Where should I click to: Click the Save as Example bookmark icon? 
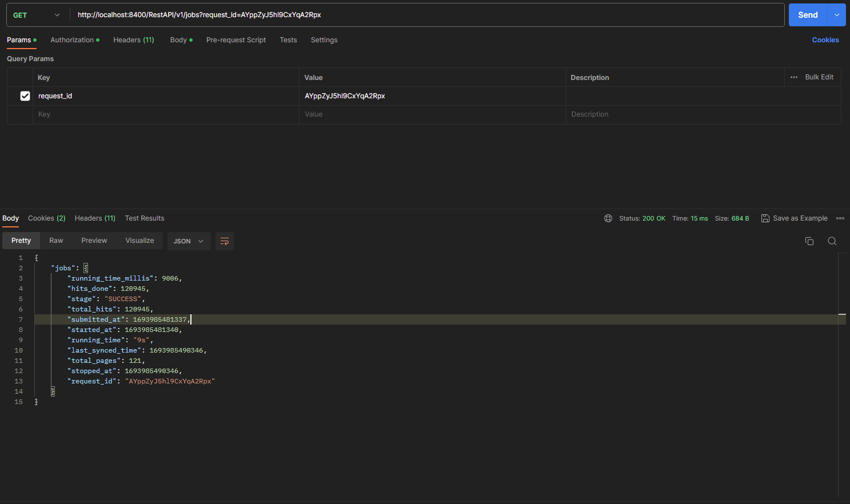[765, 218]
